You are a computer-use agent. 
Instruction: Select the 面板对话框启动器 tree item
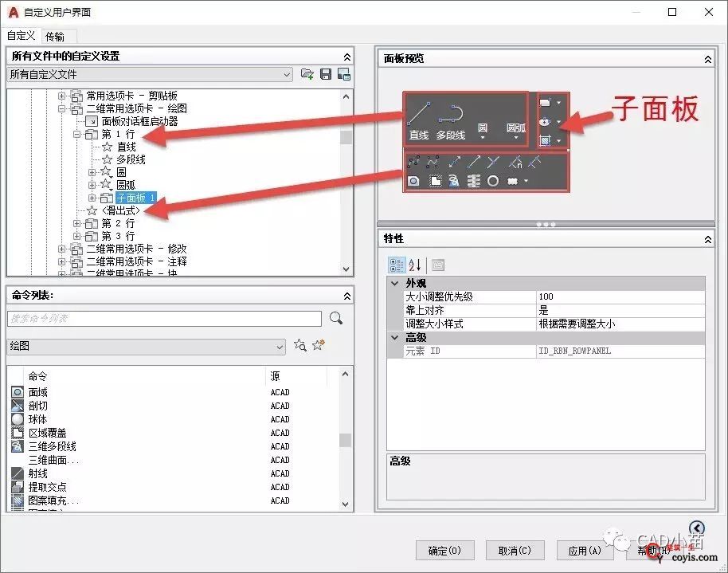pyautogui.click(x=139, y=121)
